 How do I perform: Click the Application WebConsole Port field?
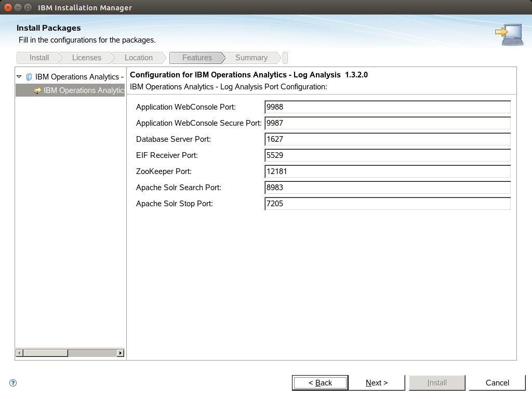coord(388,107)
